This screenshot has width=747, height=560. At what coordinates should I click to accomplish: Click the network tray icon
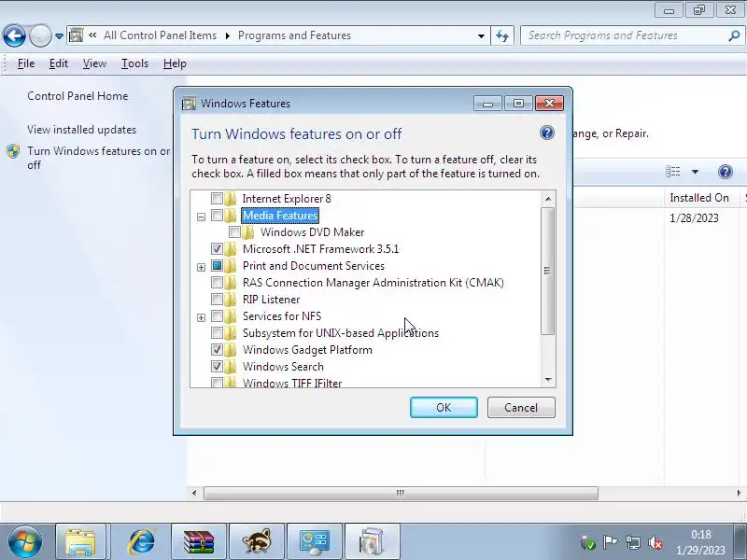click(633, 542)
